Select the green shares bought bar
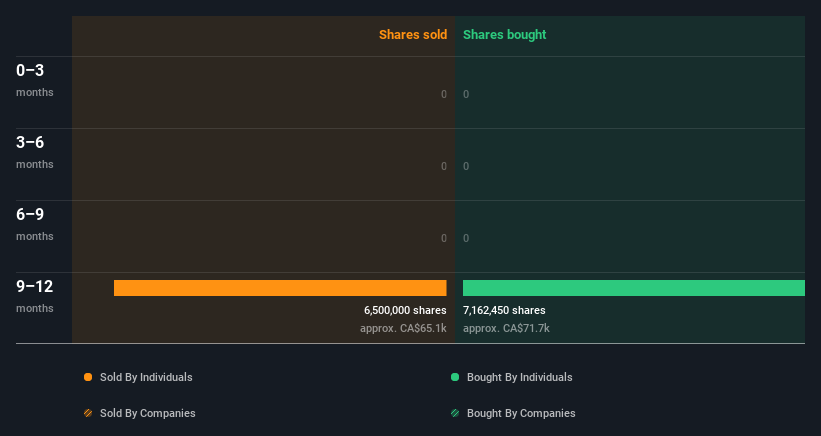The width and height of the screenshot is (821, 436). (634, 288)
